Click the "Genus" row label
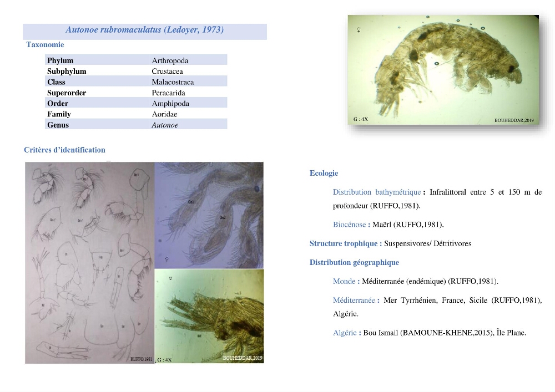555x392 pixels. (58, 125)
